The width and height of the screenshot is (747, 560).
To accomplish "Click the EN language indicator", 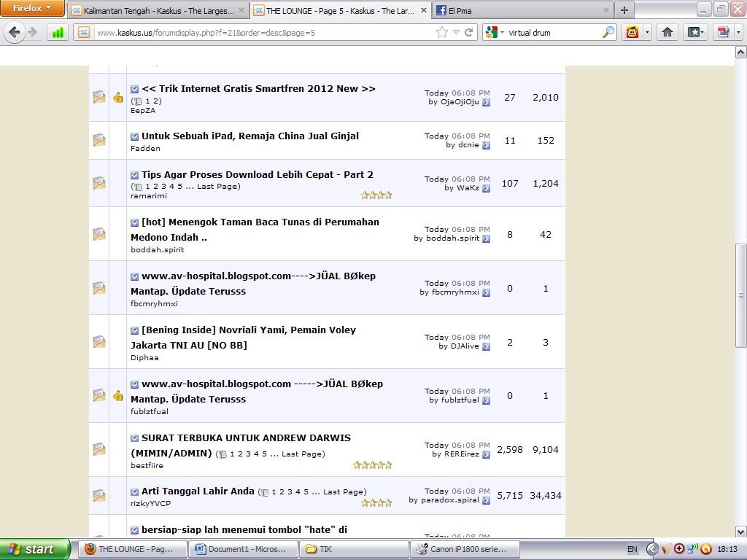I will 632,549.
